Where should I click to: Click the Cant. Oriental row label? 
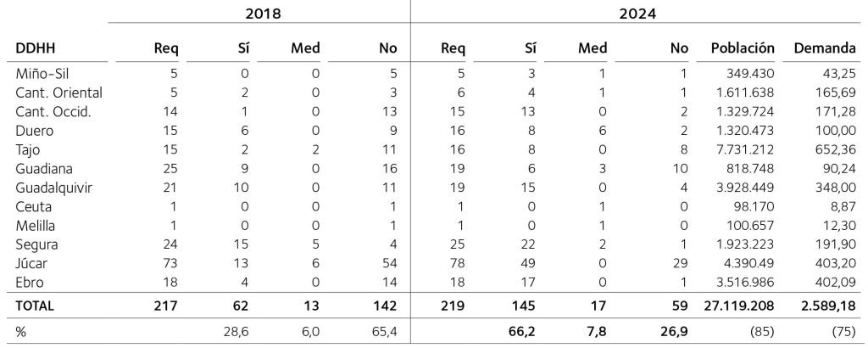tap(59, 92)
